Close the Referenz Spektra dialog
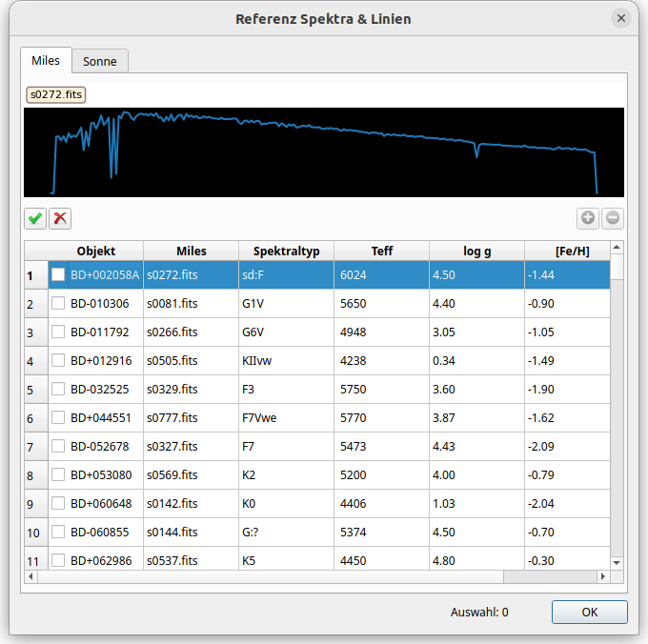 pos(621,18)
